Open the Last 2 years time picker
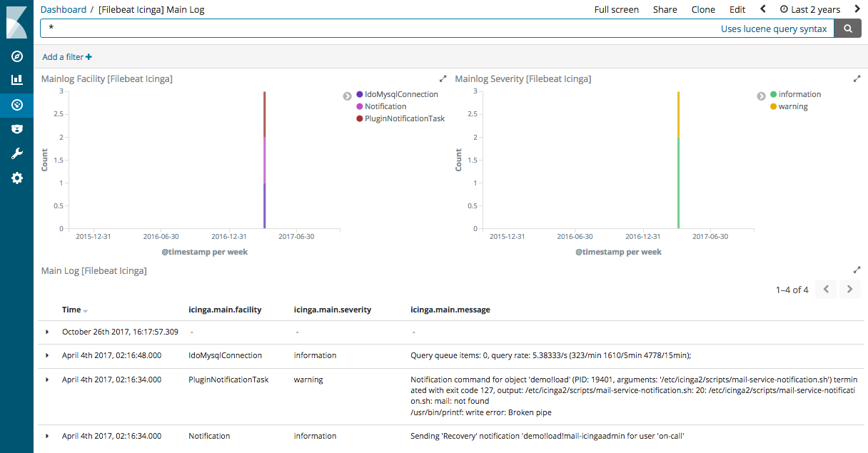The image size is (868, 453). pos(810,9)
